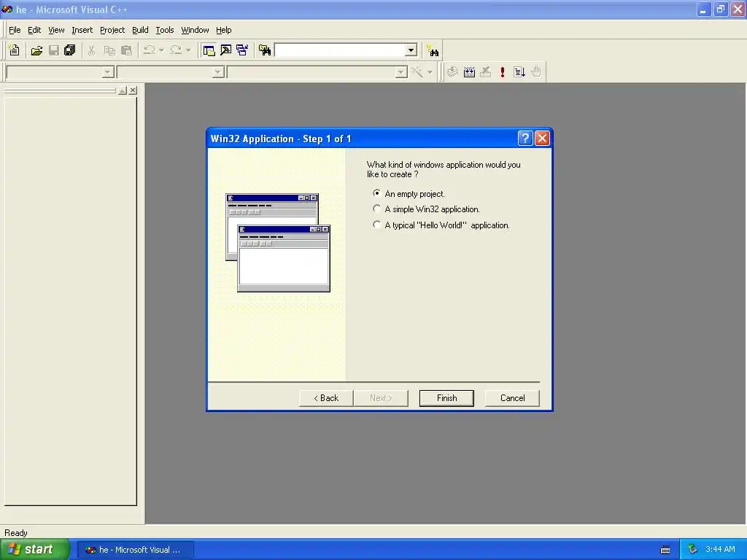Open the Window List icon
The height and width of the screenshot is (560, 747).
pos(242,50)
